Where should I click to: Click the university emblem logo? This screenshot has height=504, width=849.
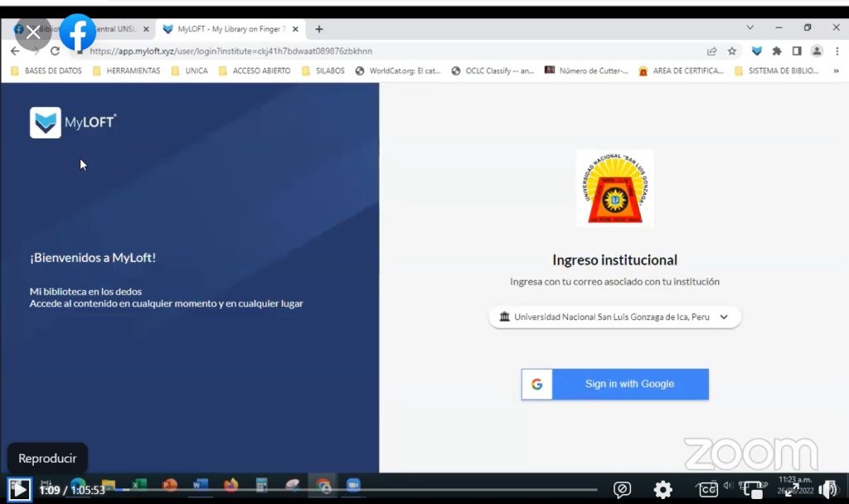tap(614, 188)
